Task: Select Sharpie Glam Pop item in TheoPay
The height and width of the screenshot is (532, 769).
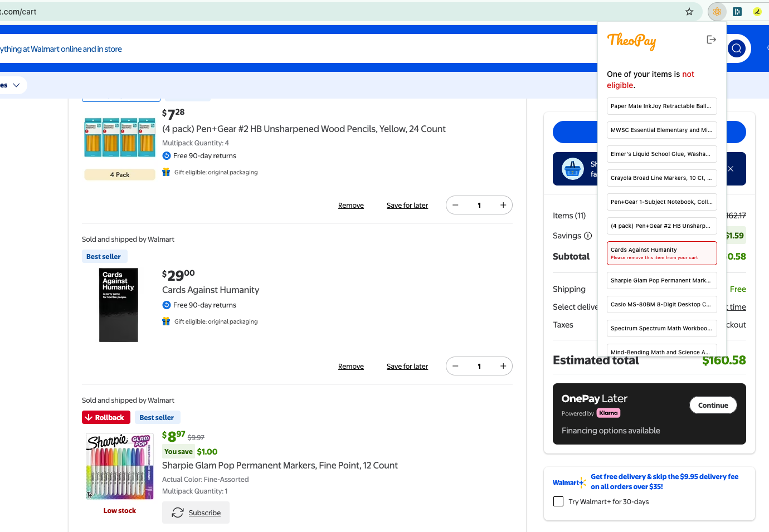Action: click(x=662, y=280)
